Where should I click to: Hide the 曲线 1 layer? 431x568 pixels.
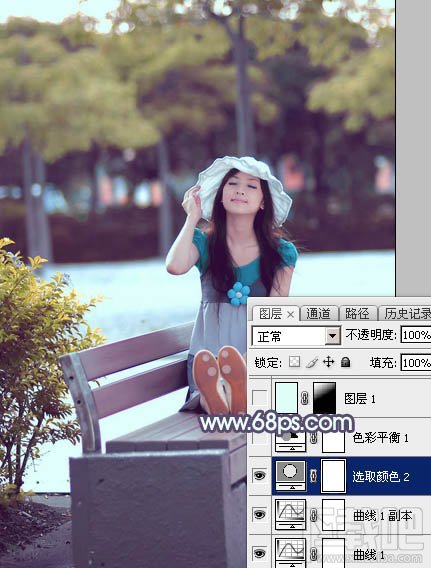point(260,553)
